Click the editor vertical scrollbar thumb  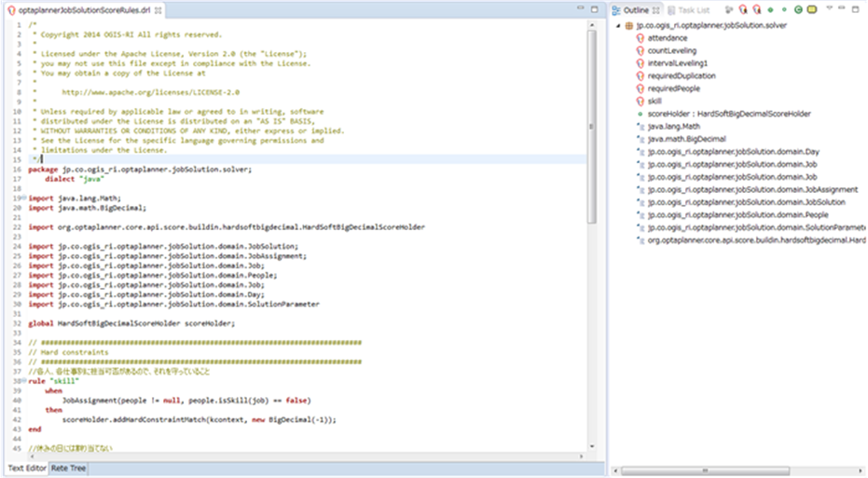[592, 126]
